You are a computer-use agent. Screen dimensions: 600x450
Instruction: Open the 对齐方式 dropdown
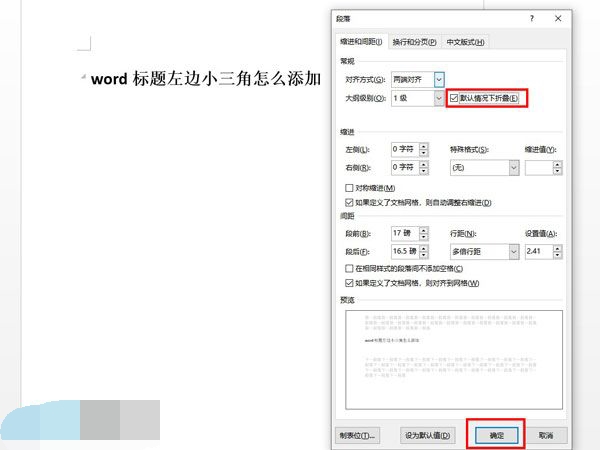(439, 79)
